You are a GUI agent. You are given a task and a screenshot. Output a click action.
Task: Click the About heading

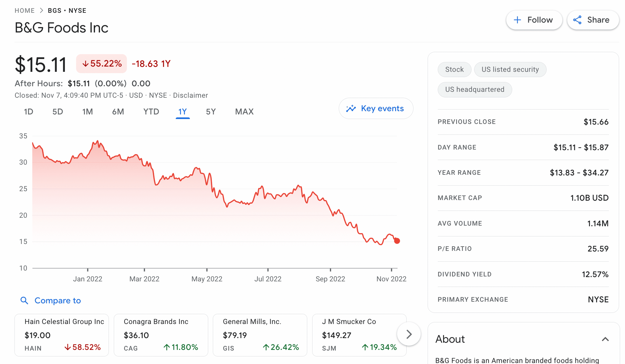pyautogui.click(x=450, y=339)
